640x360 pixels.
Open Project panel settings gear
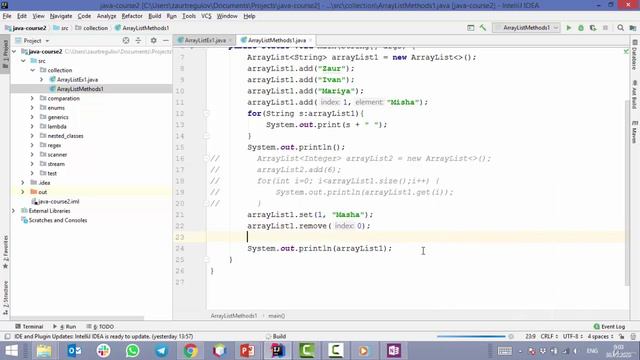pos(153,40)
